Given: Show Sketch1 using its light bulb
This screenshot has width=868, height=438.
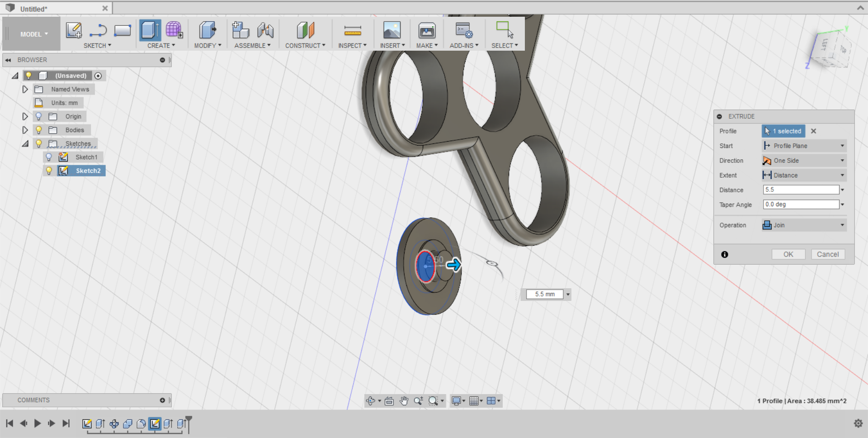Looking at the screenshot, I should click(x=49, y=157).
